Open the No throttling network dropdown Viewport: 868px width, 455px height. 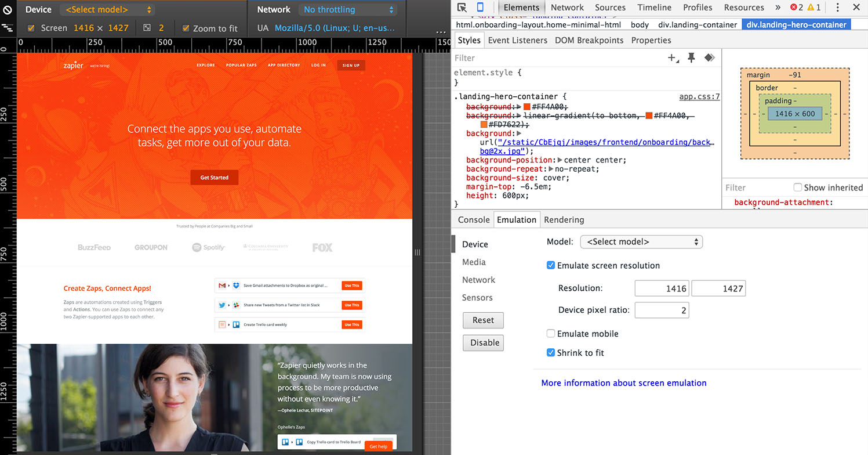[x=347, y=9]
